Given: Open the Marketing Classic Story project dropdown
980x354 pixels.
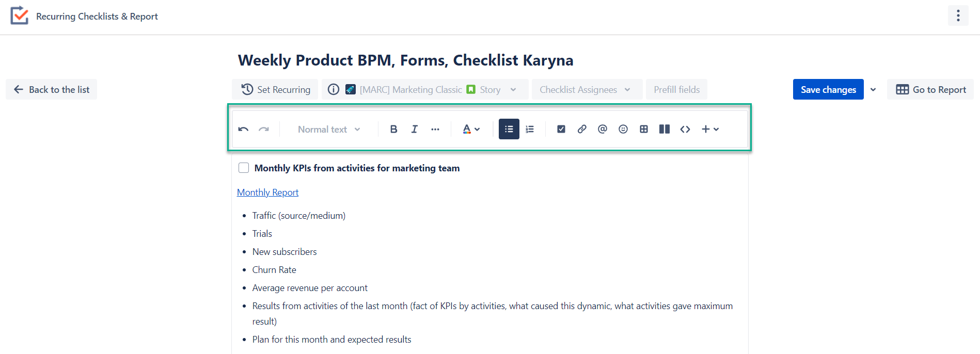Looking at the screenshot, I should point(425,89).
